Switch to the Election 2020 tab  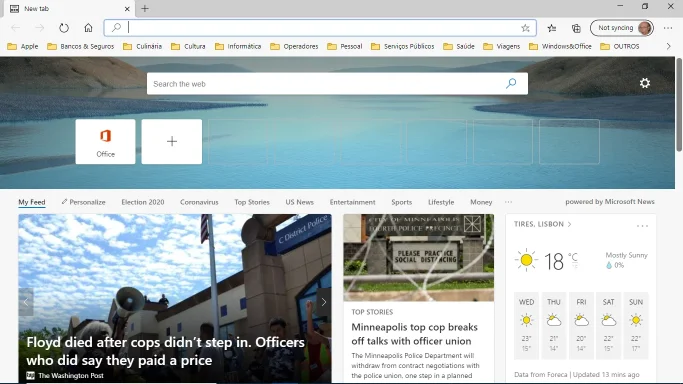(x=143, y=202)
